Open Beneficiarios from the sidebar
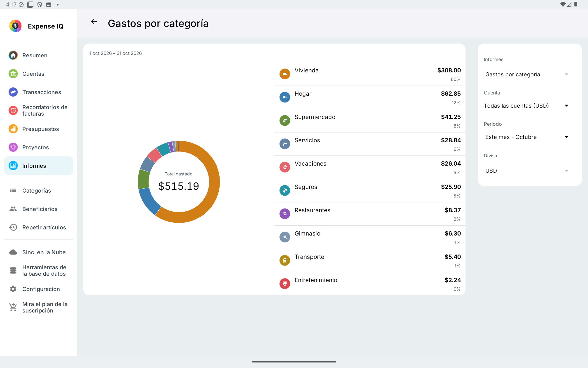This screenshot has width=588, height=368. click(39, 209)
